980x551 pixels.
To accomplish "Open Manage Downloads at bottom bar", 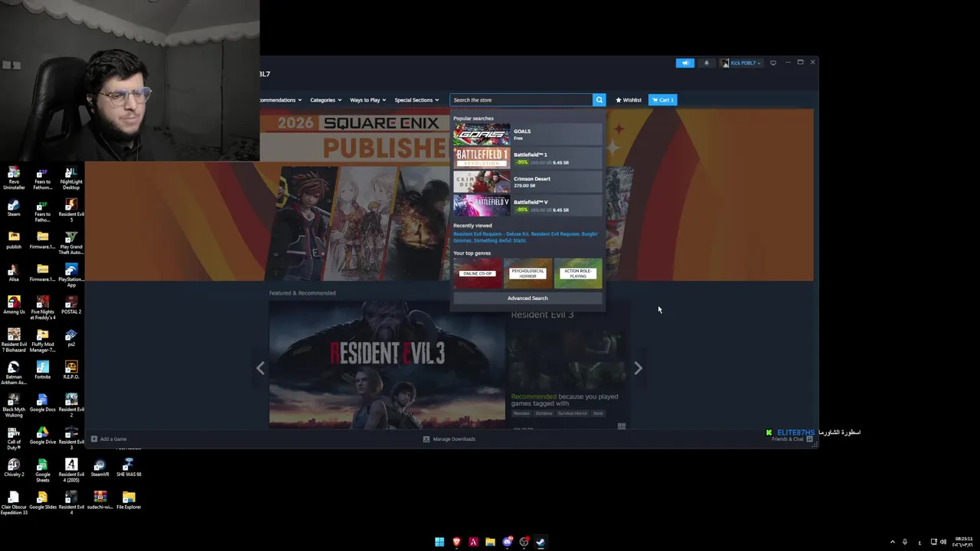I will point(449,439).
